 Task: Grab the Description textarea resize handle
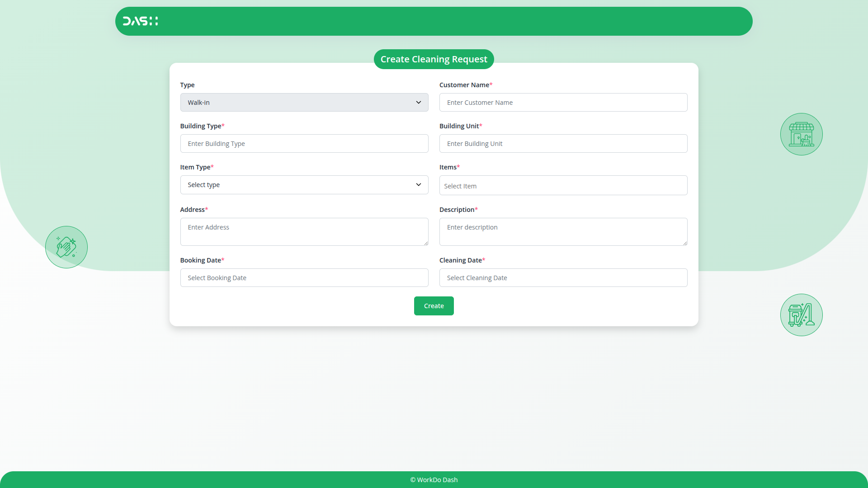click(x=685, y=243)
